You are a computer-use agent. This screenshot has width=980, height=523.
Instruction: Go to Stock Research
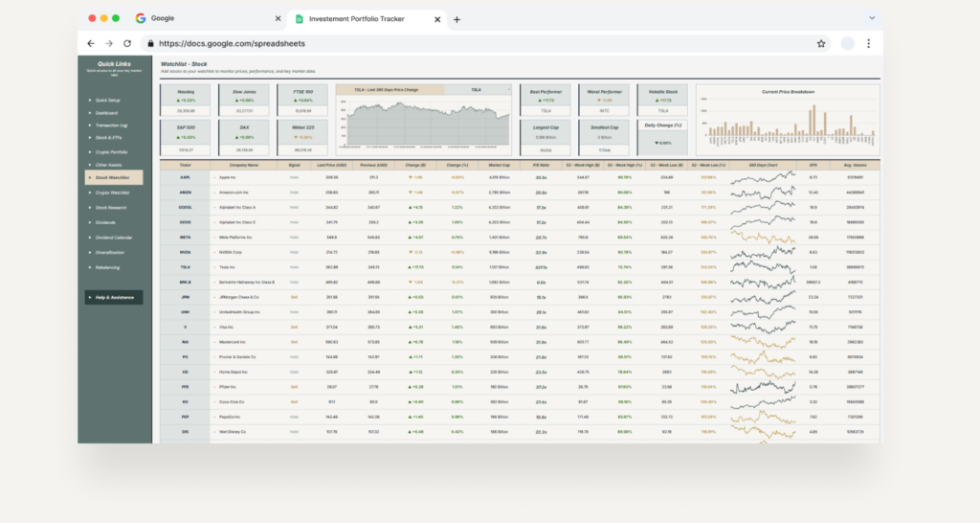tap(111, 208)
